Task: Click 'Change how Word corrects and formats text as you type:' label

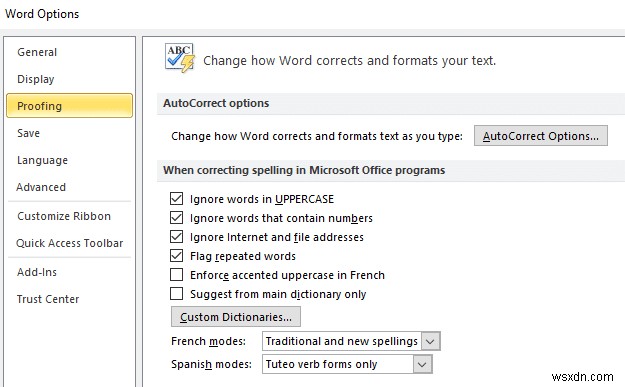Action: [x=317, y=136]
